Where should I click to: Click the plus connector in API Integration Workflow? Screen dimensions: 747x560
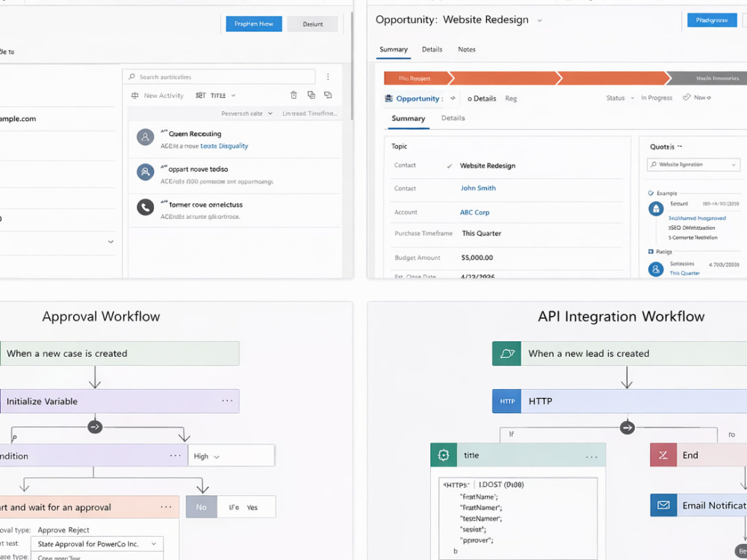(x=627, y=428)
